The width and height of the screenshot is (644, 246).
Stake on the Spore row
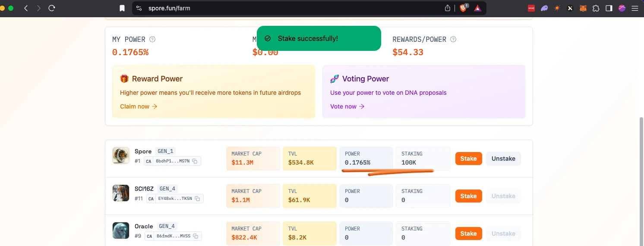(x=468, y=159)
